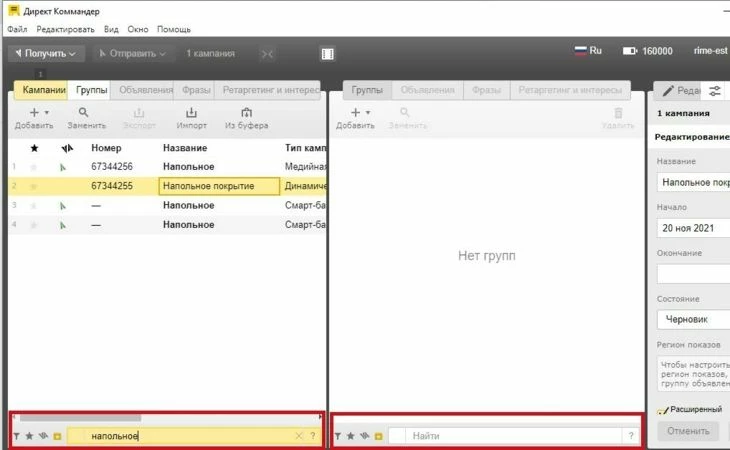Open the Редактировать menu

pyautogui.click(x=65, y=29)
